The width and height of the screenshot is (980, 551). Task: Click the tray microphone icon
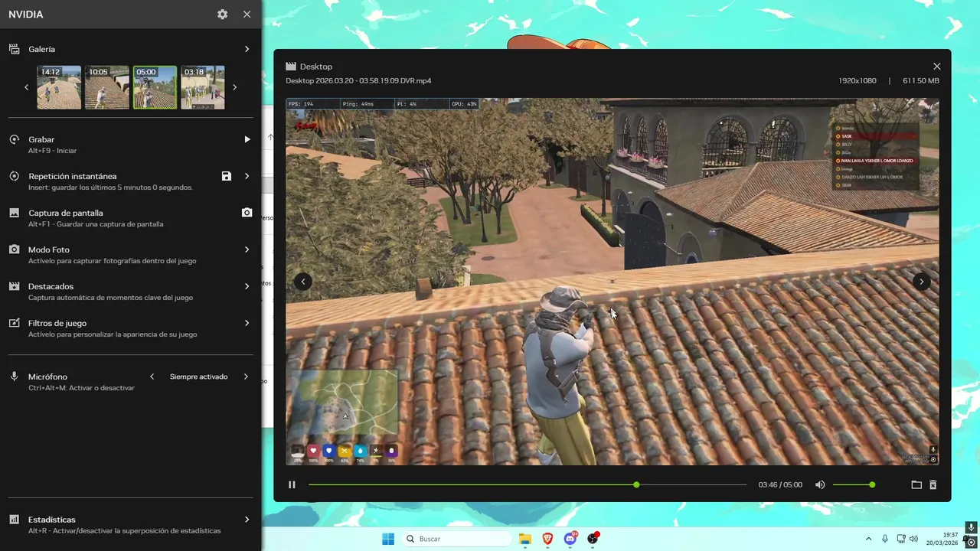click(885, 539)
